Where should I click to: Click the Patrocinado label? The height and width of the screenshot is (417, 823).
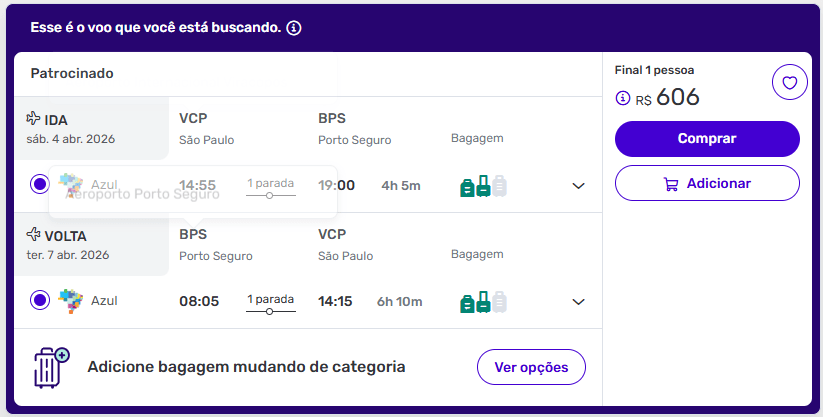pyautogui.click(x=72, y=73)
